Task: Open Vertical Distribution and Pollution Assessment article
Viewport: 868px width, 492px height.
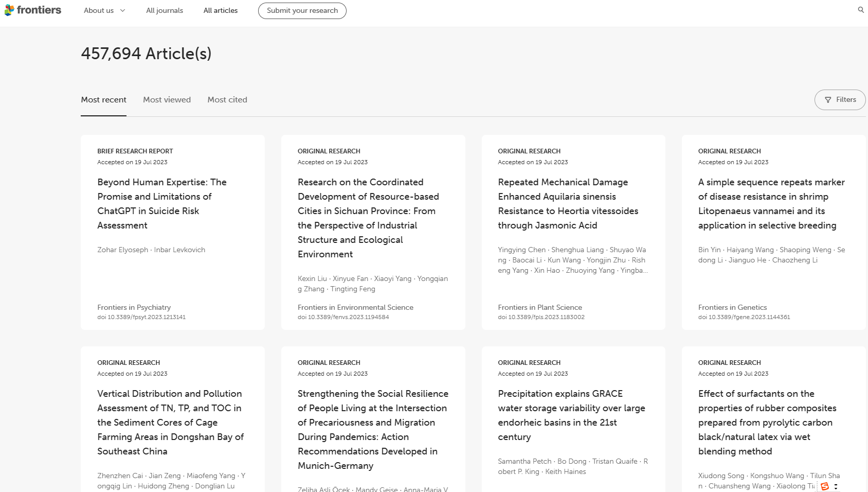Action: 171,423
